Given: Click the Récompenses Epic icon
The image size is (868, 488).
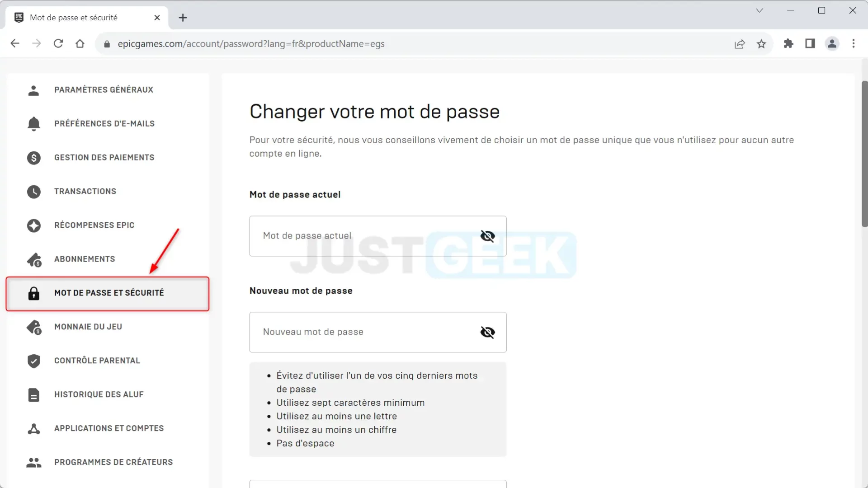Looking at the screenshot, I should 33,225.
